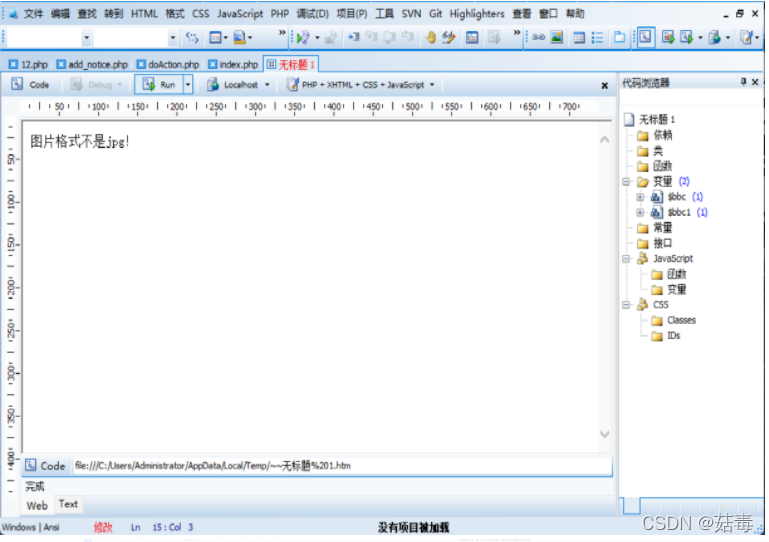Open the Localhost dropdown arrow
This screenshot has width=769, height=542.
267,84
